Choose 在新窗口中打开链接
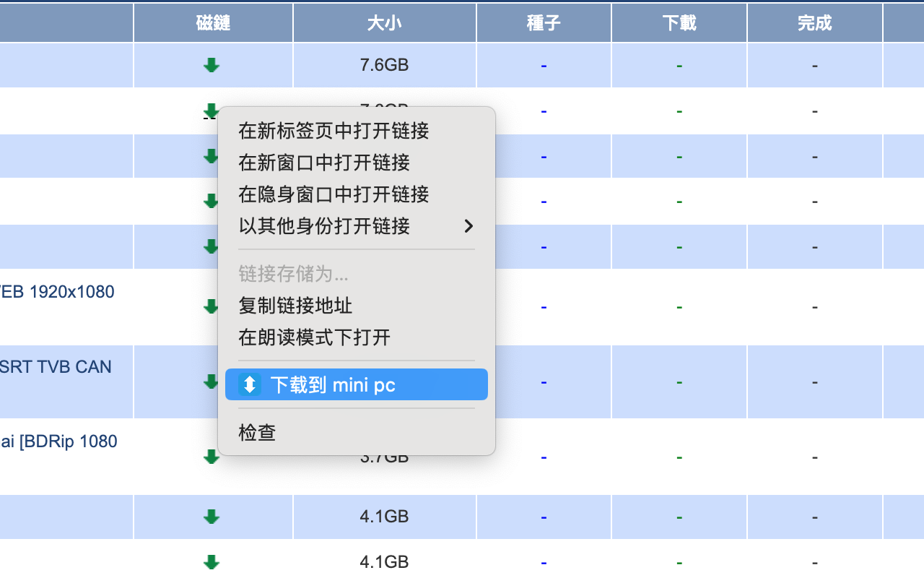 coord(357,163)
